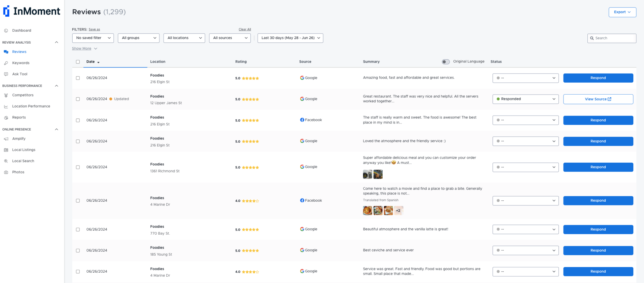Open the Ask Tool

point(19,74)
